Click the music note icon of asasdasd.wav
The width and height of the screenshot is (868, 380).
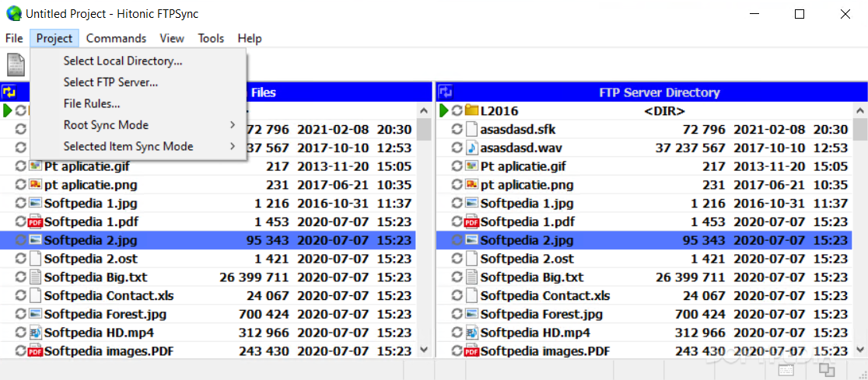tap(471, 148)
